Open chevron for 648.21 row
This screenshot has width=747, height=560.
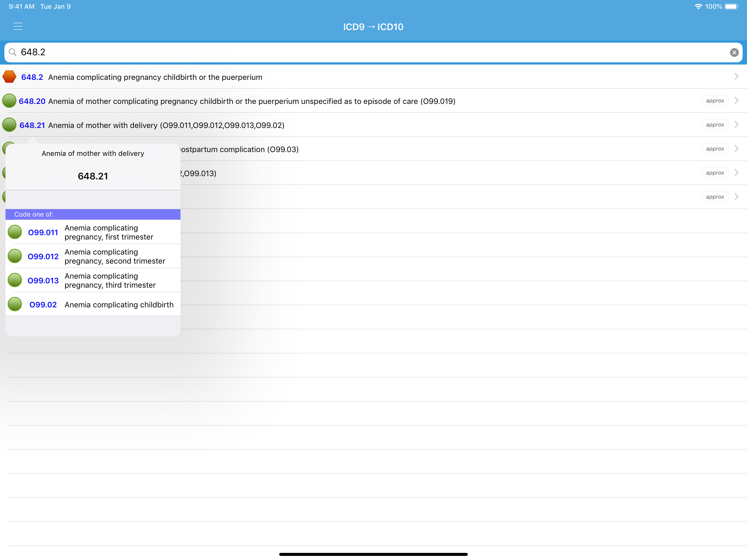pyautogui.click(x=737, y=125)
